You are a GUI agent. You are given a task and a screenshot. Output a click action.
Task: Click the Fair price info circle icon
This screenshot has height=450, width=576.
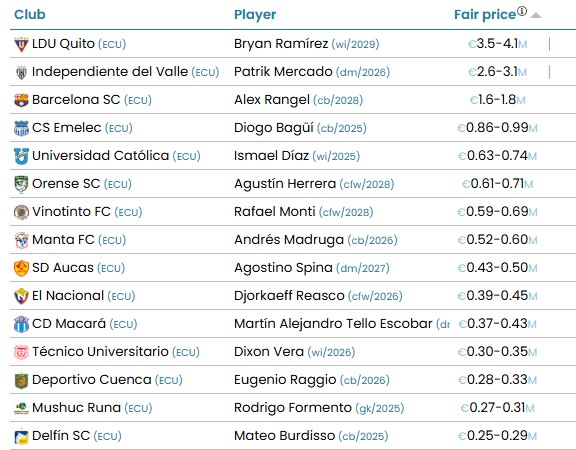point(522,11)
